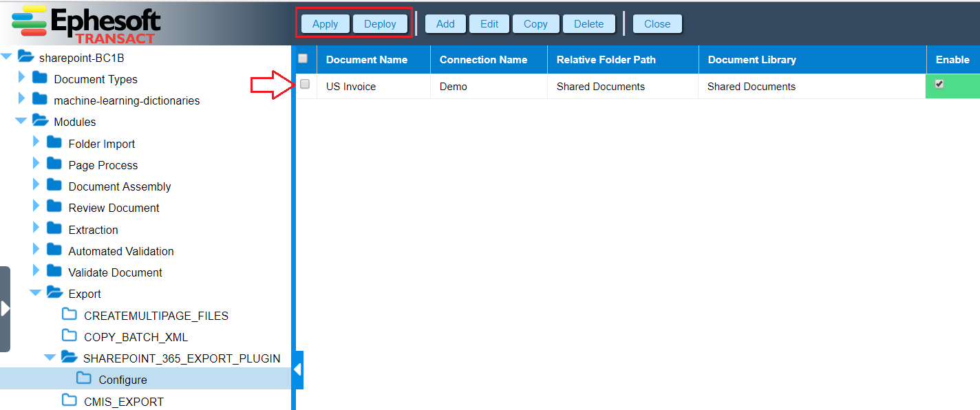Collapse tree panel using blue arrow handle
The image size is (980, 410).
[x=298, y=370]
